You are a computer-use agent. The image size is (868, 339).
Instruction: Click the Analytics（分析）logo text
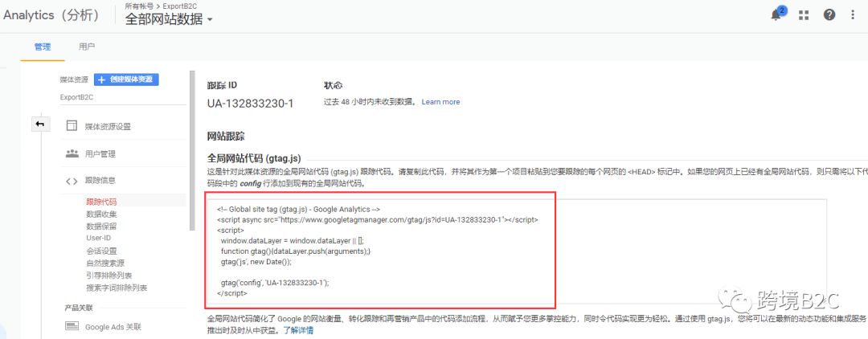52,15
